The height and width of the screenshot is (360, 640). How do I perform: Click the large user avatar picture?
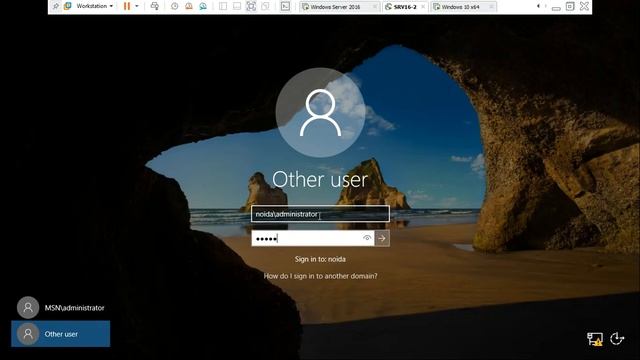point(320,113)
